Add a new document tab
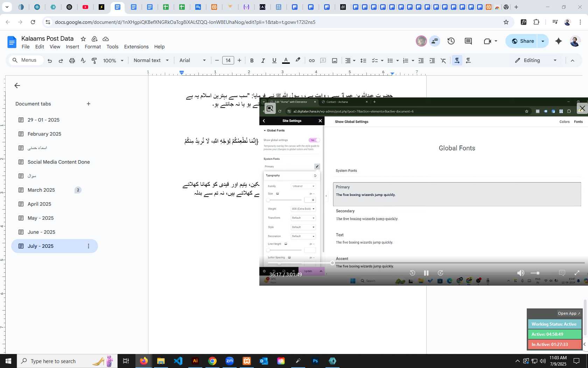Viewport: 588px width, 368px height. [89, 104]
